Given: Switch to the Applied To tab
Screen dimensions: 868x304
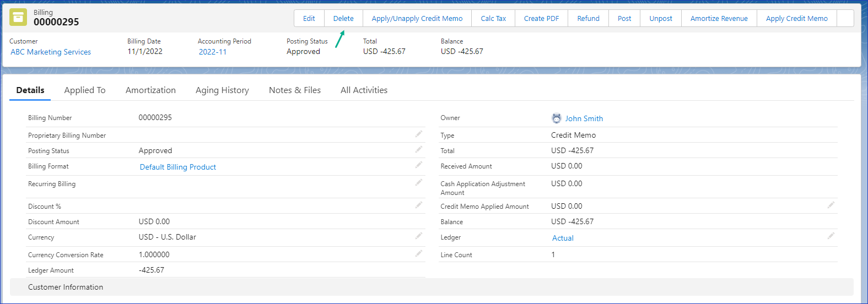Looking at the screenshot, I should pyautogui.click(x=85, y=90).
